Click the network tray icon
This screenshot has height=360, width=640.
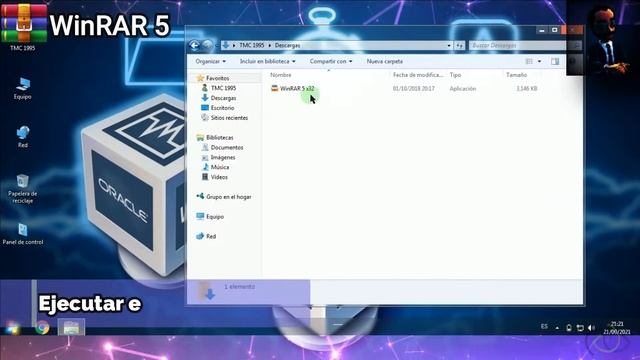click(580, 327)
